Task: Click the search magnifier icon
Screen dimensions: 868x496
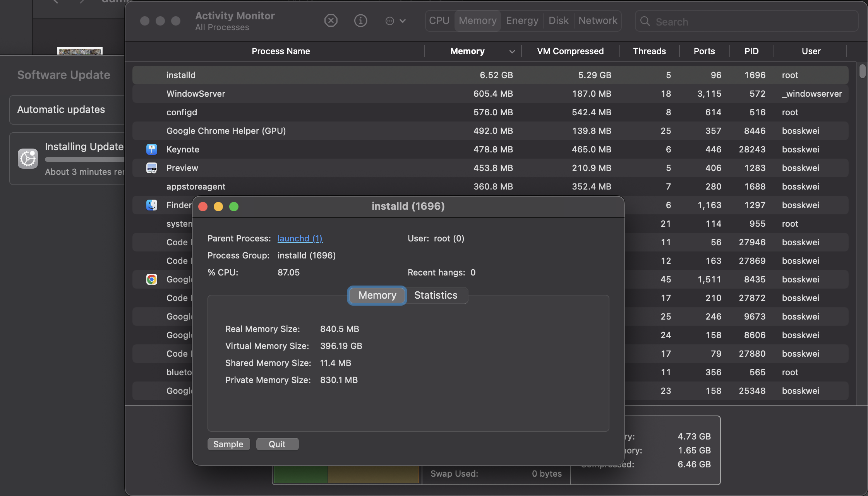Action: click(x=645, y=21)
